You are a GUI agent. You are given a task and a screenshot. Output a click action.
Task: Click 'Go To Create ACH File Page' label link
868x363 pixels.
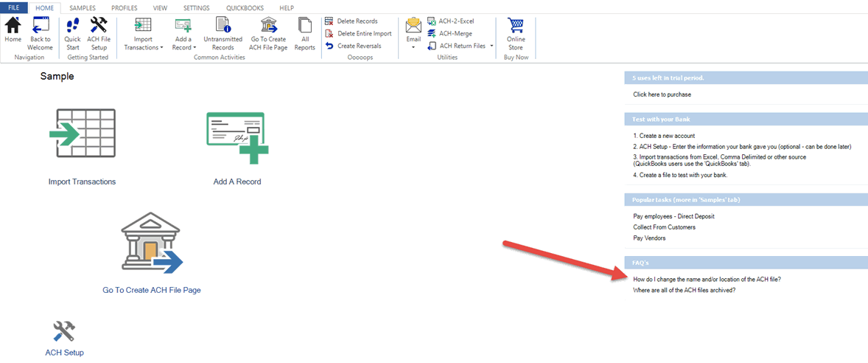coord(152,290)
